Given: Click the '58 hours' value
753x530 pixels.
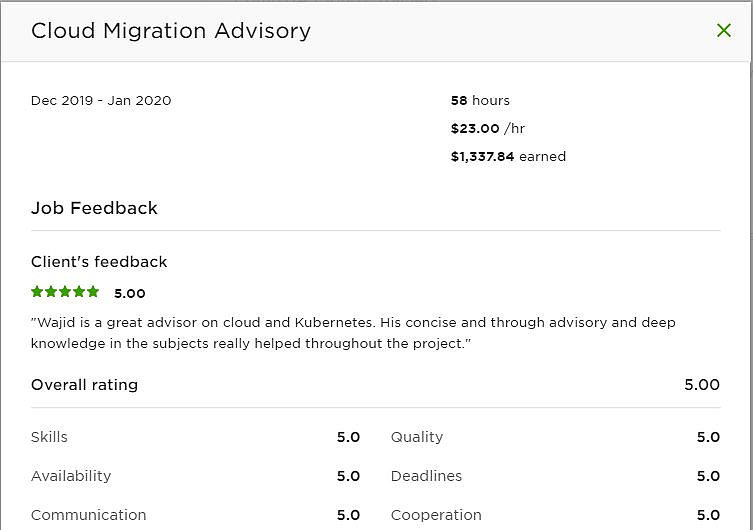Looking at the screenshot, I should tap(480, 100).
